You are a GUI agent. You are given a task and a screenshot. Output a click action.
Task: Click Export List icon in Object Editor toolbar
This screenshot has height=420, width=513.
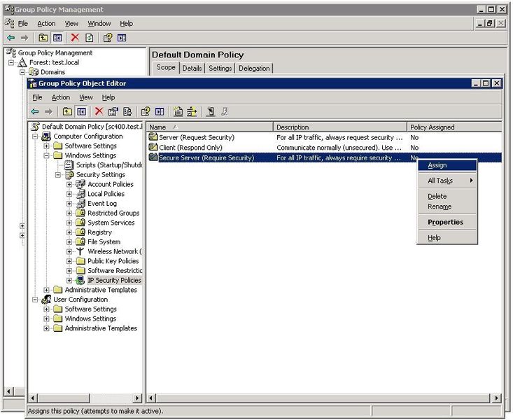[127, 112]
